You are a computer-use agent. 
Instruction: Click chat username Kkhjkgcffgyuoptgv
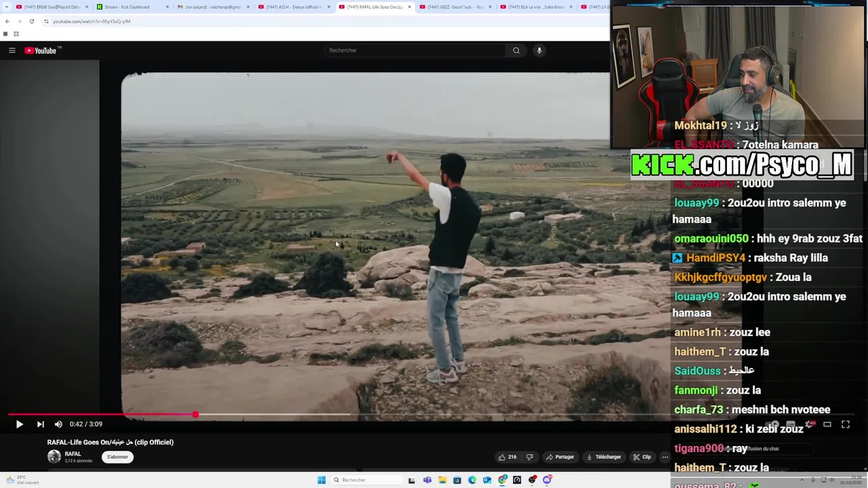(x=720, y=277)
